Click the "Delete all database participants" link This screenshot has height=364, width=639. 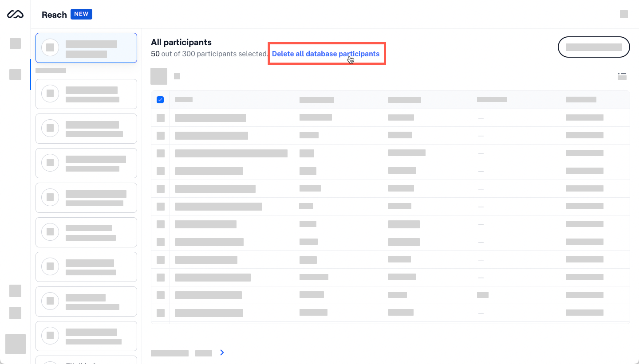(325, 54)
